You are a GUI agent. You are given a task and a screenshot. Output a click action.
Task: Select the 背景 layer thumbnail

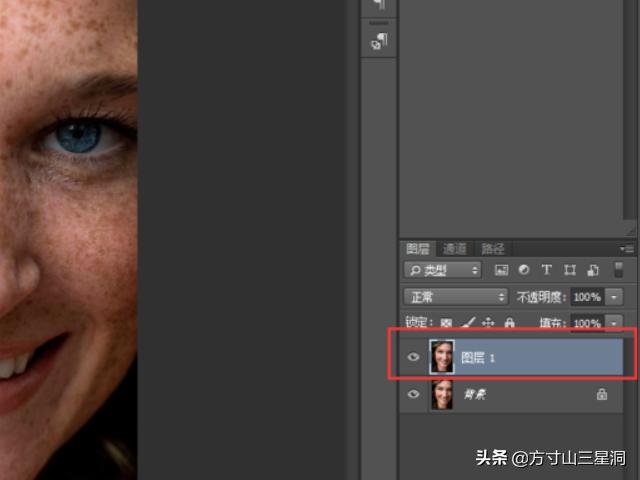pos(442,394)
